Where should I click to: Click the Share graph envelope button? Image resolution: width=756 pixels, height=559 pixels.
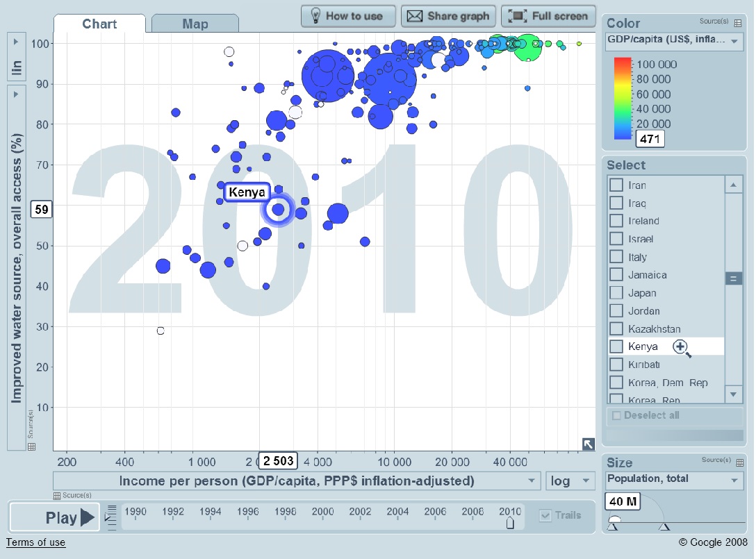[x=449, y=16]
